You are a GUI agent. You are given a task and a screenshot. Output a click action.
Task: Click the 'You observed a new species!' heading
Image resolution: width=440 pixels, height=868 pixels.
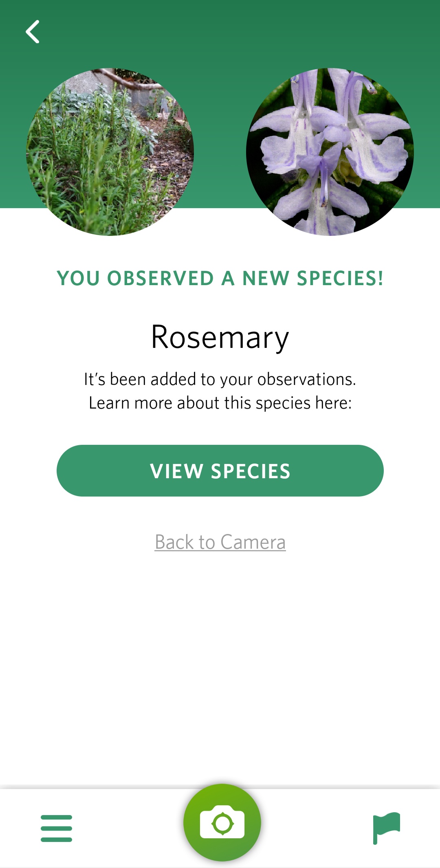[x=220, y=279]
